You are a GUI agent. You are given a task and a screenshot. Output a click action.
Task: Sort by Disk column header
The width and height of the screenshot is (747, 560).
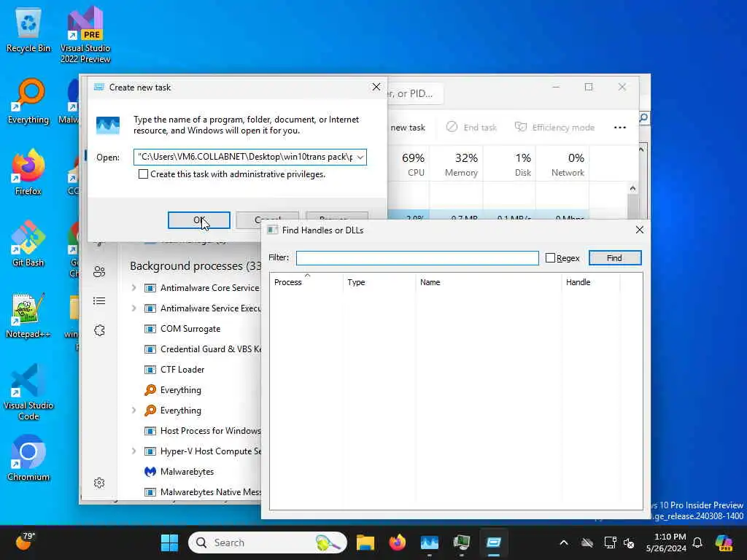point(510,164)
